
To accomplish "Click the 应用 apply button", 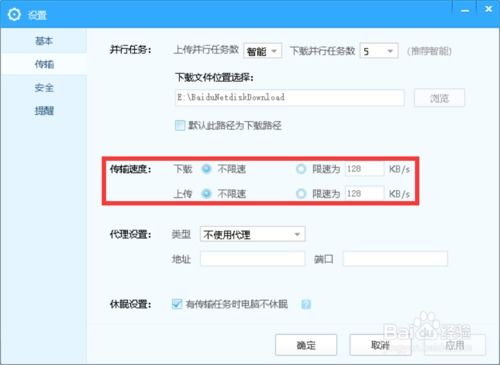I will [455, 345].
